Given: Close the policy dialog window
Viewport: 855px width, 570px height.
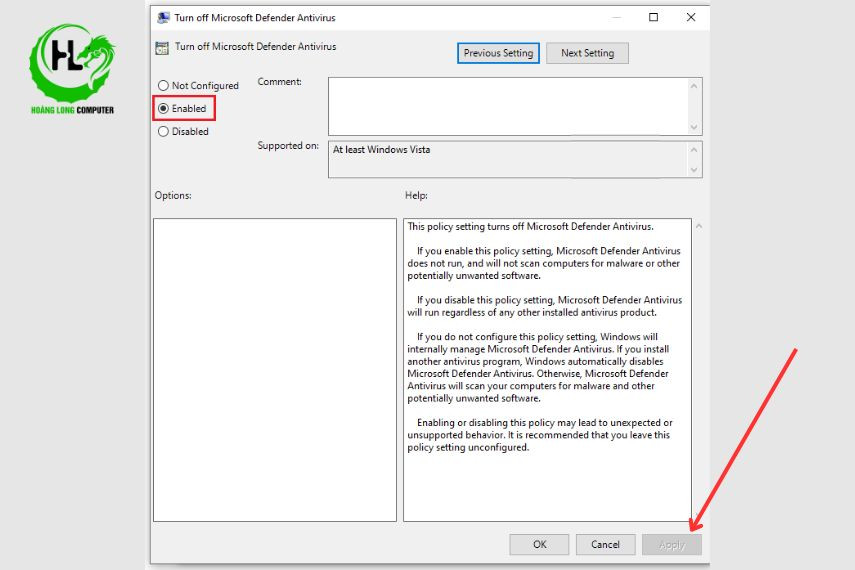Looking at the screenshot, I should (691, 17).
